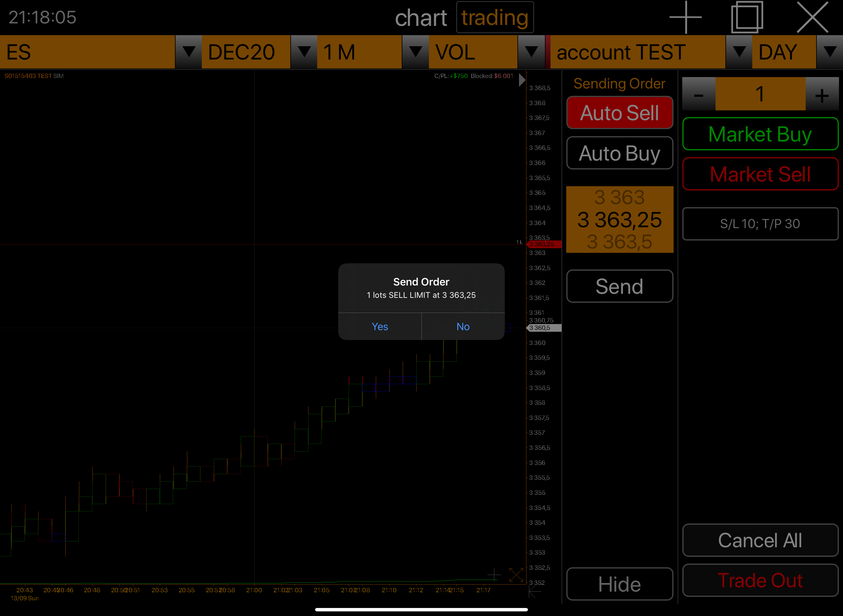Select 3 363,5 in the price picker
Screen dimensions: 843x616
619,242
